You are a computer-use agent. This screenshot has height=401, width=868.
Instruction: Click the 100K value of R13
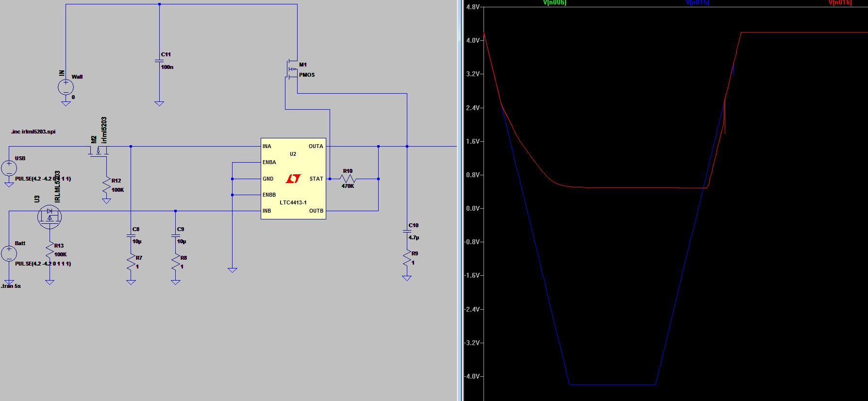(x=61, y=254)
